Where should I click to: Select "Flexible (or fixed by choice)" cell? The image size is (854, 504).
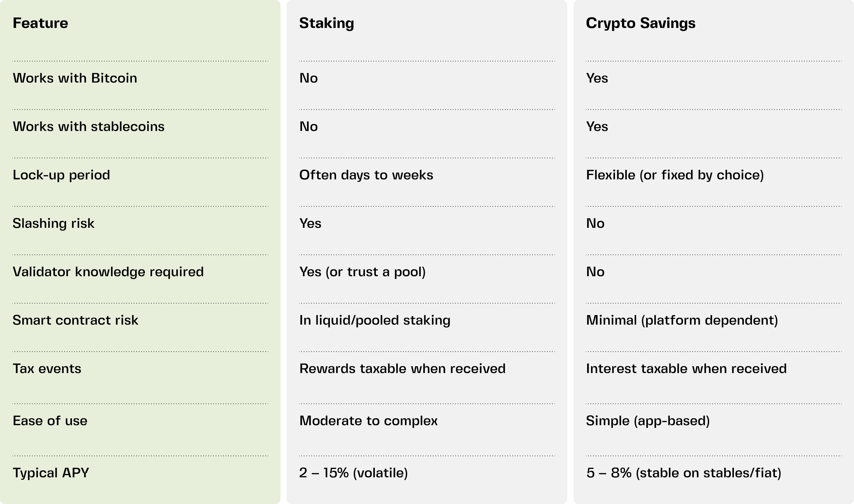675,175
